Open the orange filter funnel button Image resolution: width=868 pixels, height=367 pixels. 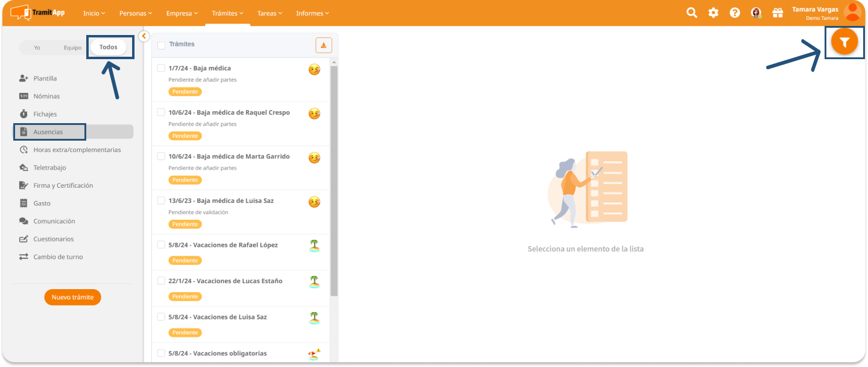(844, 42)
